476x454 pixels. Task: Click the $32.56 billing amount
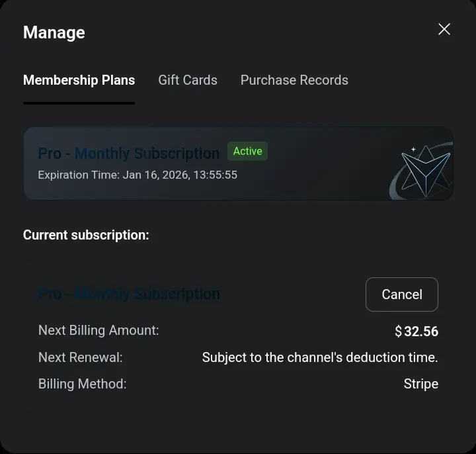416,331
